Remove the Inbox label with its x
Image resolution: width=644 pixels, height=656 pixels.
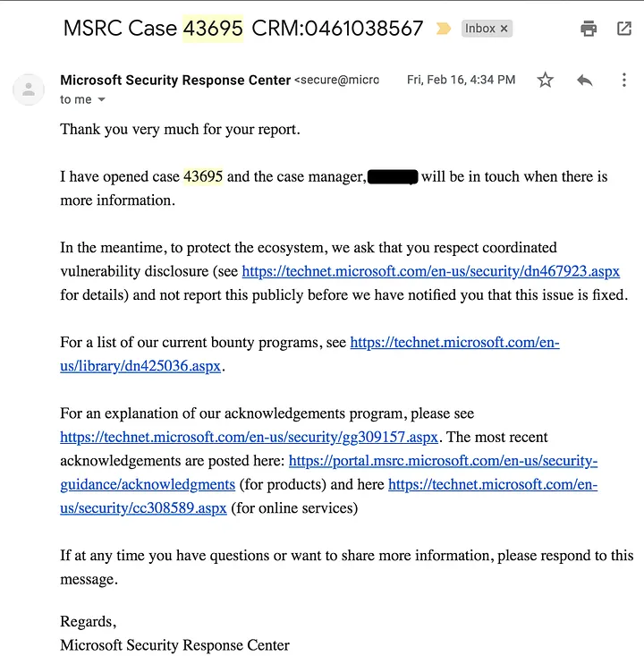504,29
